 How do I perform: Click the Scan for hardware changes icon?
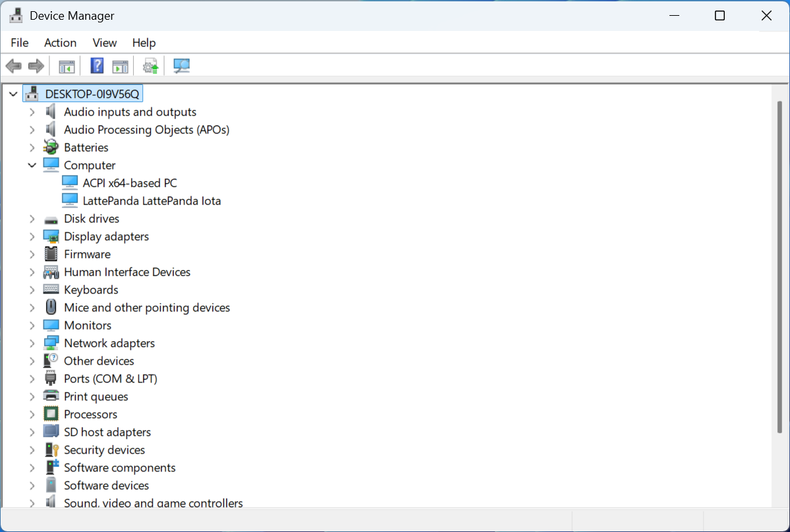[x=181, y=66]
